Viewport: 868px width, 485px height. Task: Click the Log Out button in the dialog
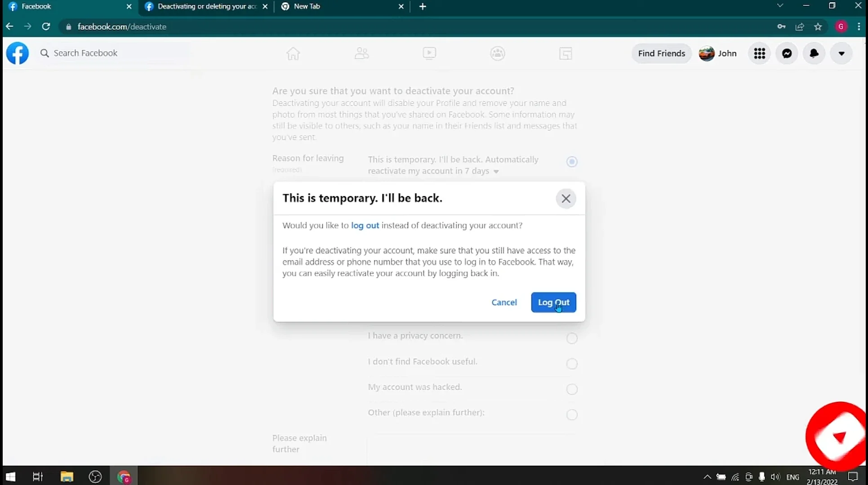553,302
